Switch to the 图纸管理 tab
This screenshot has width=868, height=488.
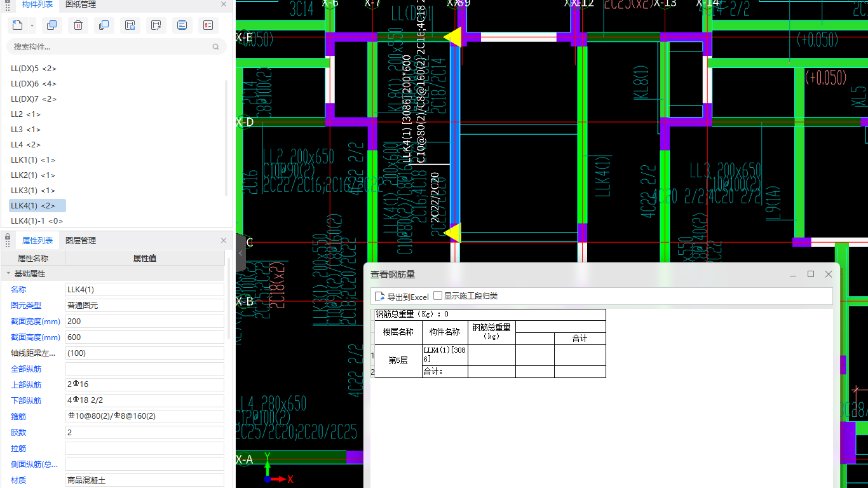[x=81, y=4]
